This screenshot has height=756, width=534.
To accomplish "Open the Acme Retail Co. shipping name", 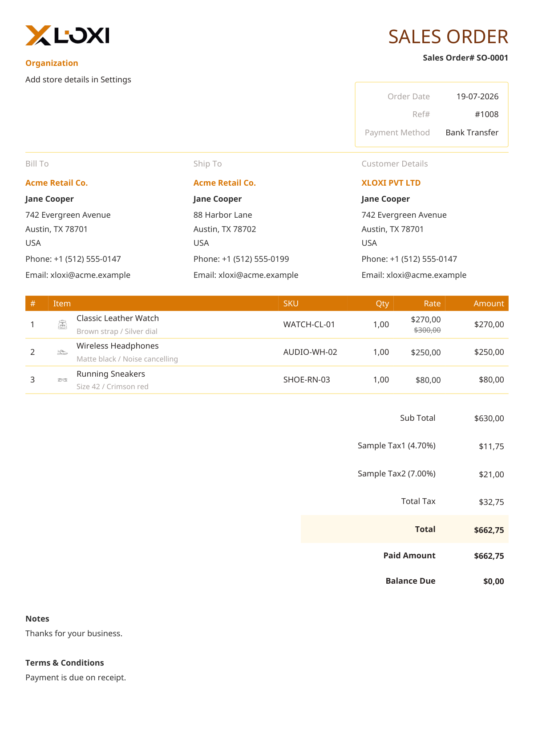I will tap(225, 183).
